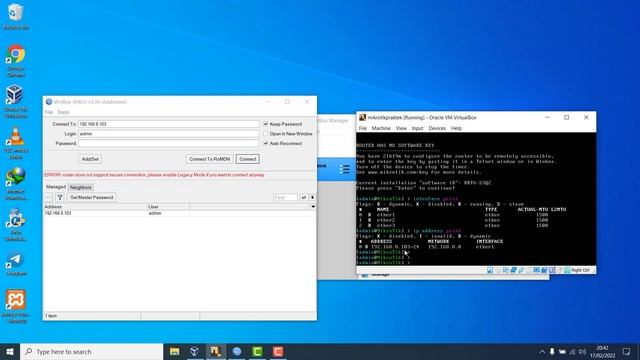Click the VirtualBox VM title bar icon
640x360 pixels.
pyautogui.click(x=362, y=118)
